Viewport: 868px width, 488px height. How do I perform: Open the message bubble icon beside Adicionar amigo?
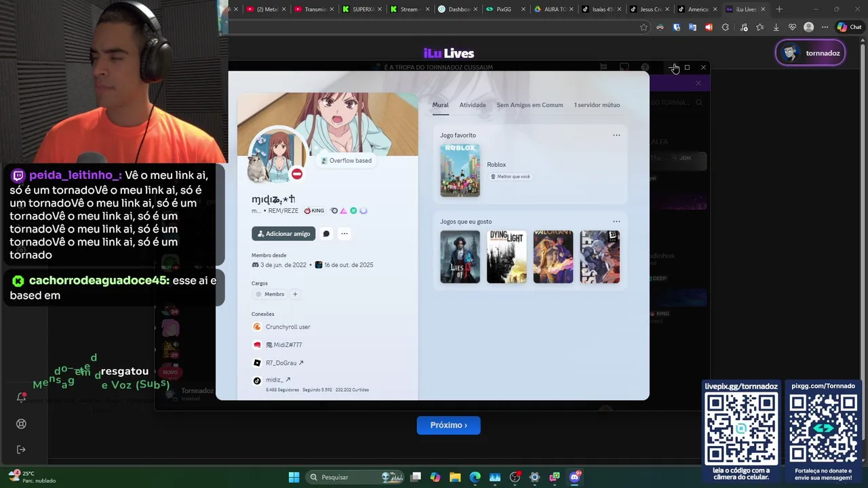tap(326, 234)
